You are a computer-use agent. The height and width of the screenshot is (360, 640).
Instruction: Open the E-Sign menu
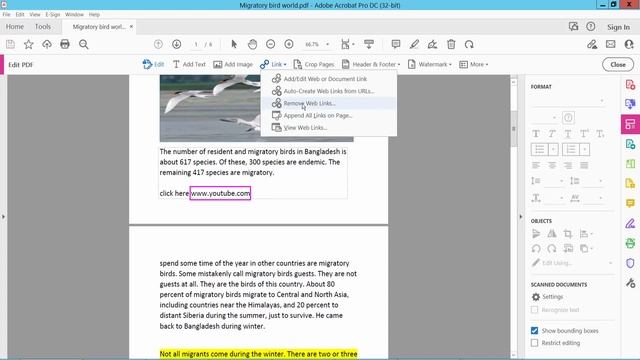point(53,14)
